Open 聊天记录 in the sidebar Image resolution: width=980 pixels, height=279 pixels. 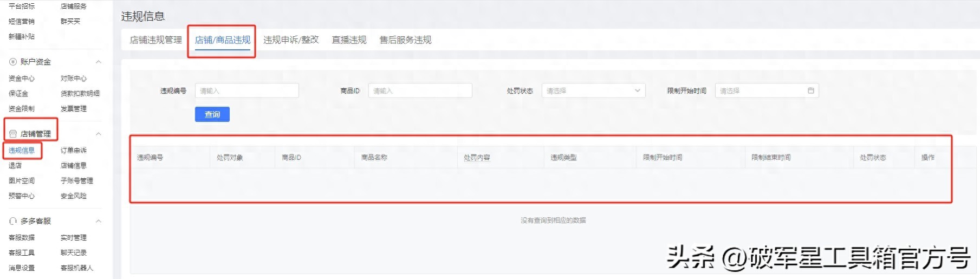click(x=74, y=253)
